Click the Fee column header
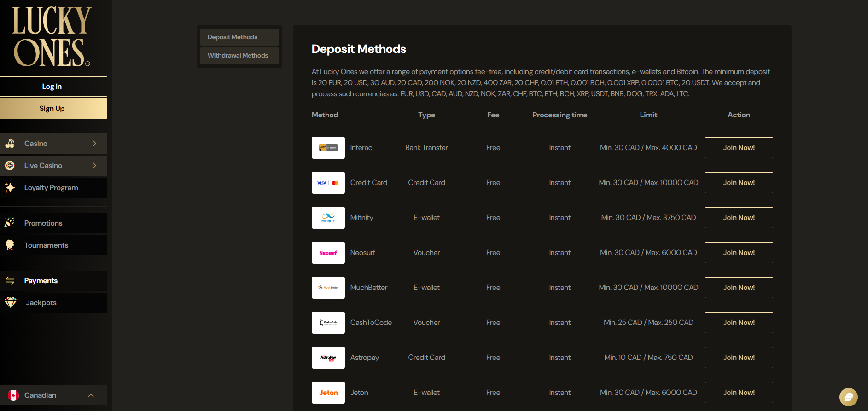This screenshot has height=411, width=868. [x=493, y=115]
